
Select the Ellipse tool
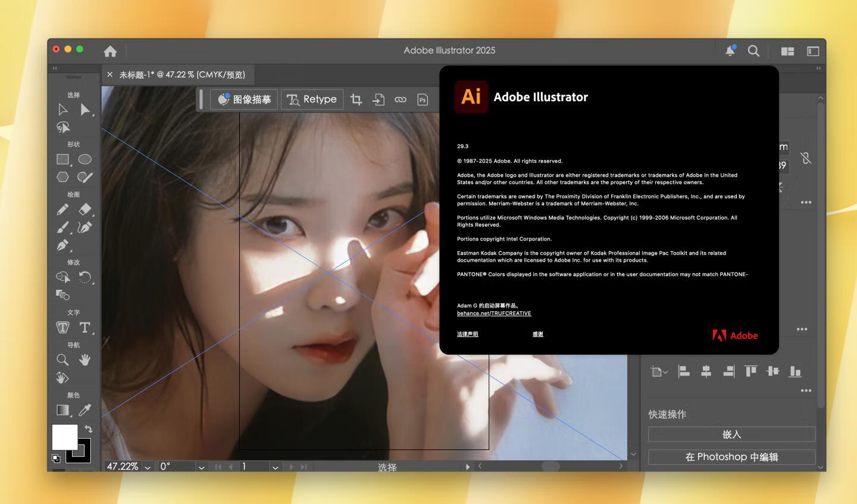[x=85, y=159]
